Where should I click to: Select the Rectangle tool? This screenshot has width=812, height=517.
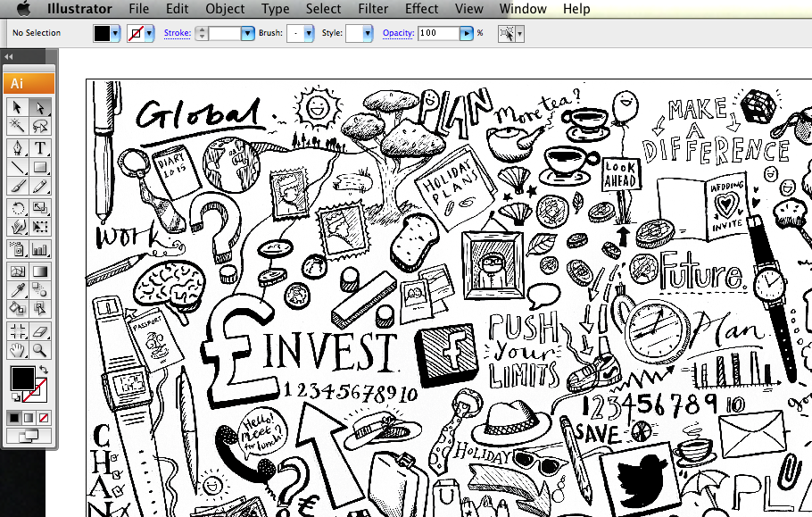point(38,166)
